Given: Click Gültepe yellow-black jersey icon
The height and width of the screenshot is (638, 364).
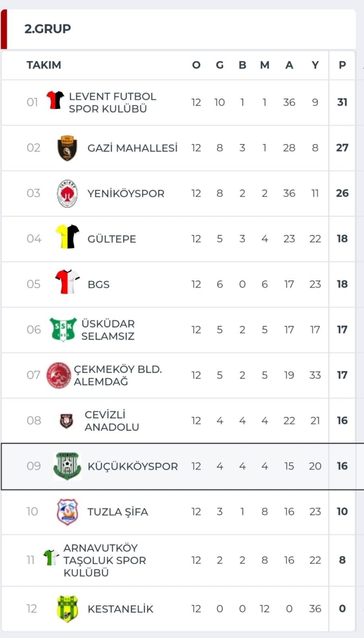Looking at the screenshot, I should [67, 236].
